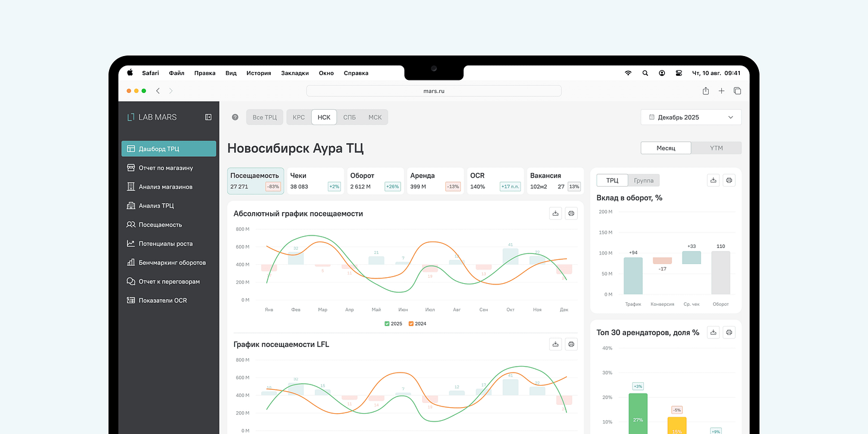Open Анализ ТРЦ page
Viewport: 868px width, 434px height.
(169, 206)
